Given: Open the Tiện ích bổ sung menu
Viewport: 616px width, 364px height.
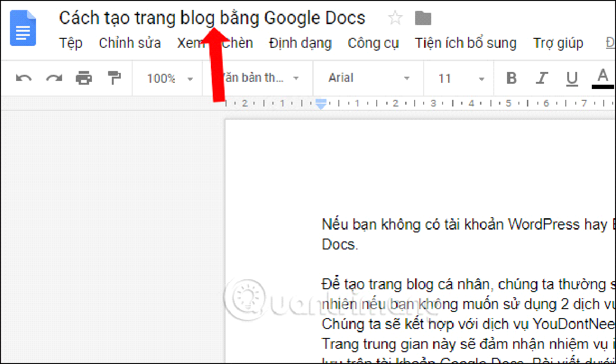Looking at the screenshot, I should (466, 43).
